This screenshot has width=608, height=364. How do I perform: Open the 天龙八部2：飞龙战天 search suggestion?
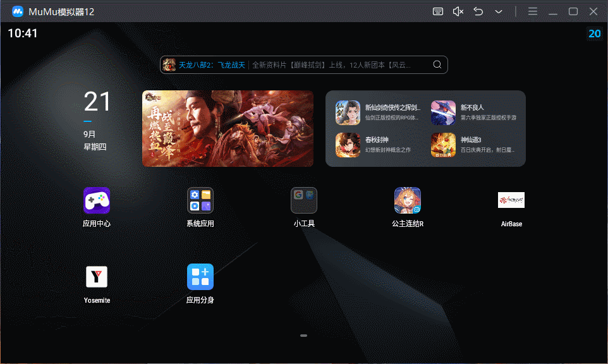pos(212,65)
